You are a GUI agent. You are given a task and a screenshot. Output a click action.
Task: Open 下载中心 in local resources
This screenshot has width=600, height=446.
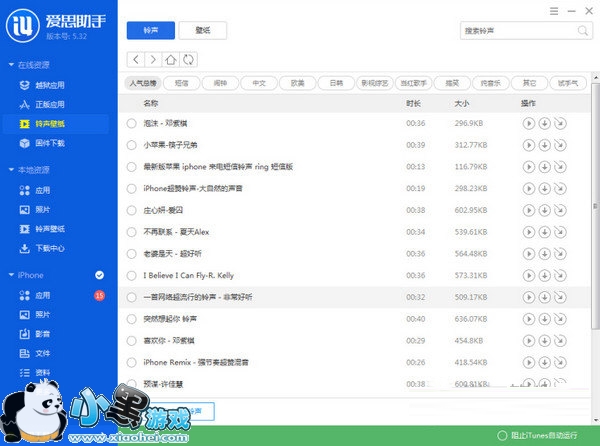pyautogui.click(x=50, y=248)
